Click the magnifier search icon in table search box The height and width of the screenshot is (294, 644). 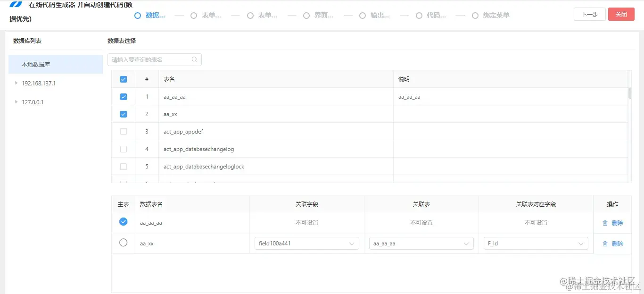tap(194, 59)
